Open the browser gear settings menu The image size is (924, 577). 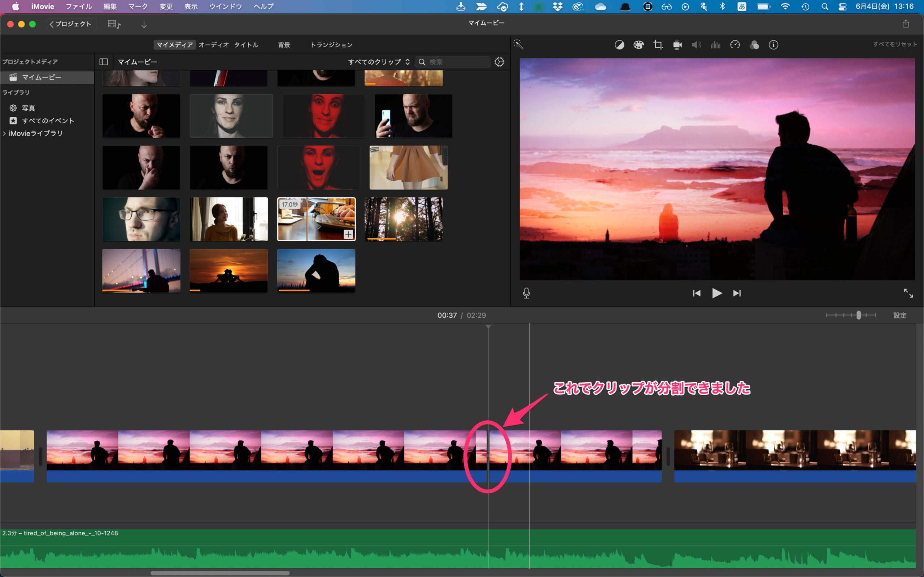[x=499, y=62]
